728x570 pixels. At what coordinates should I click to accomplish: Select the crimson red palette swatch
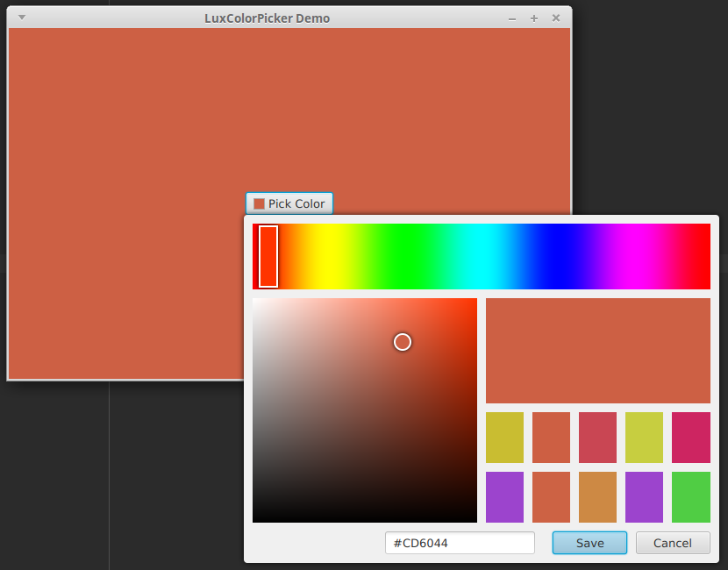(x=597, y=437)
